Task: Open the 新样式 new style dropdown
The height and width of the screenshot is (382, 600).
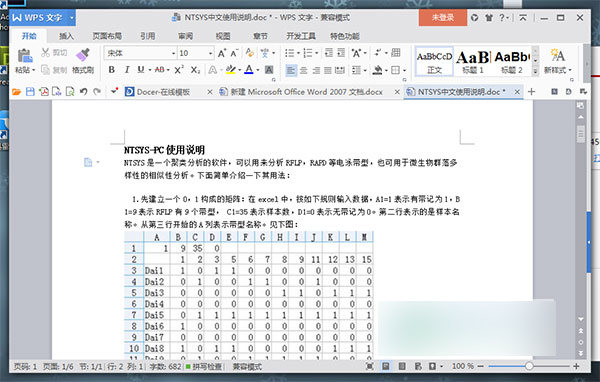Action: 558,70
